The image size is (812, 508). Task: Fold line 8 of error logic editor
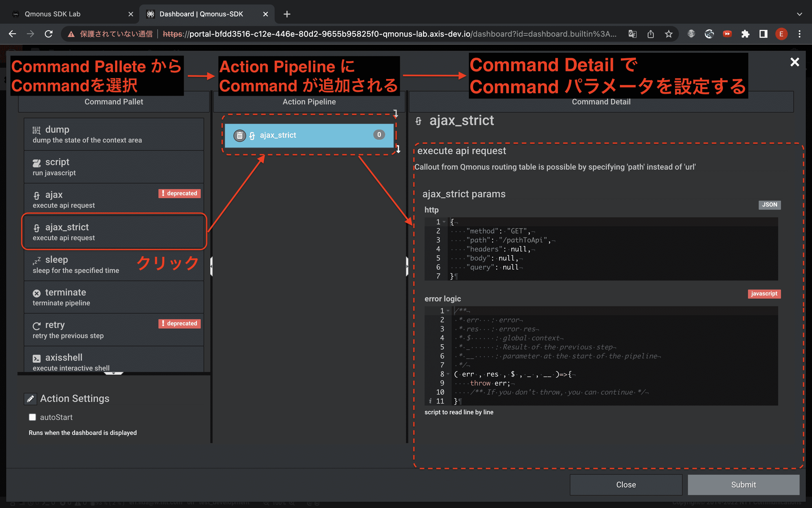(x=448, y=374)
